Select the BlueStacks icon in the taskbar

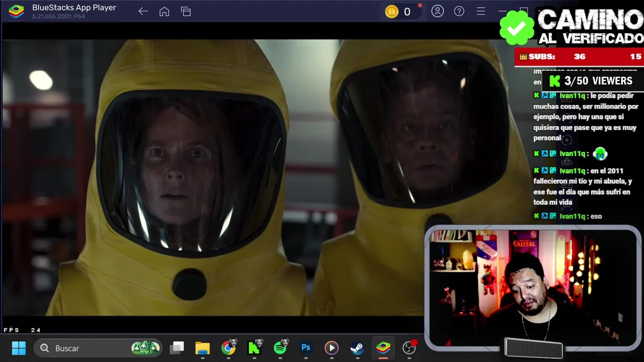(x=383, y=348)
